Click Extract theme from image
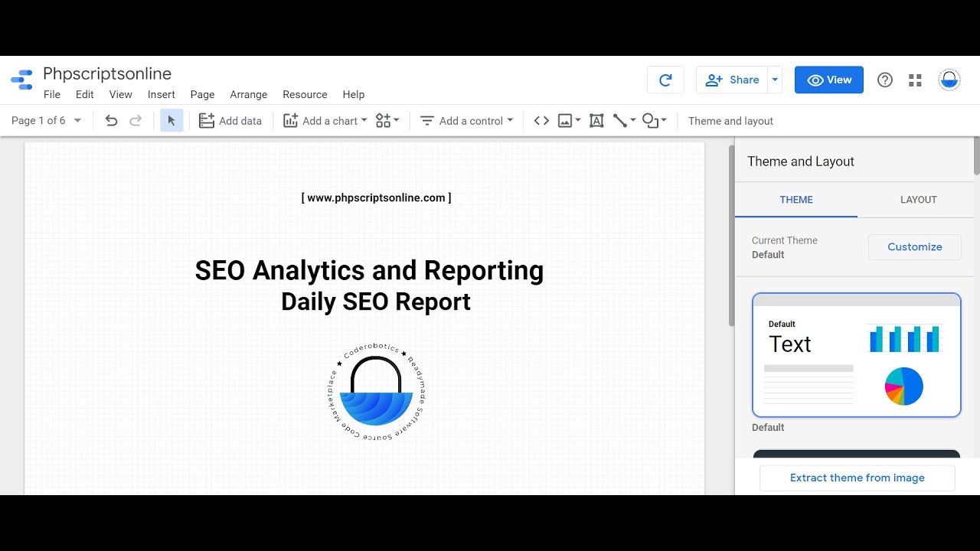Screen dimensions: 980x551 click(x=857, y=478)
